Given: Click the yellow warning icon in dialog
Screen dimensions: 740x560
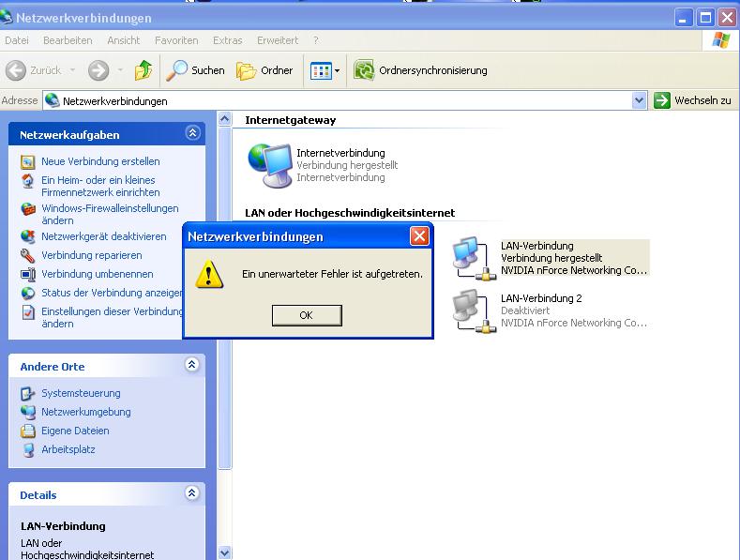Looking at the screenshot, I should tap(209, 274).
